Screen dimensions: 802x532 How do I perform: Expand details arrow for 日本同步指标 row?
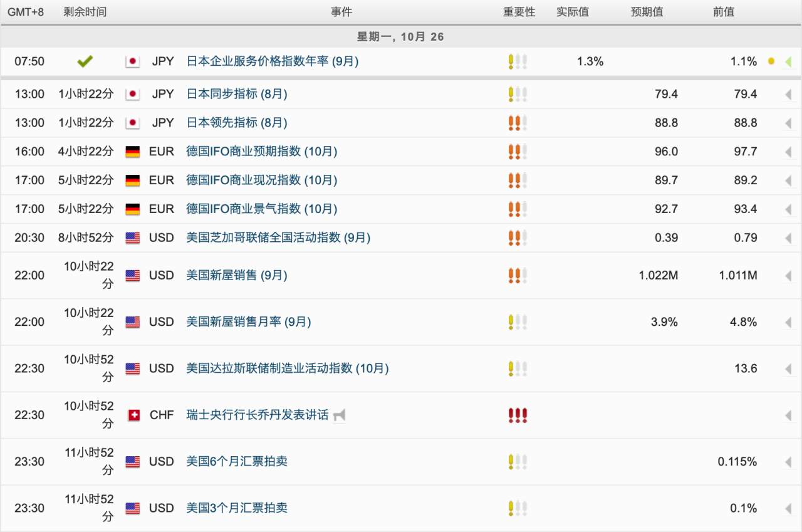pos(788,95)
